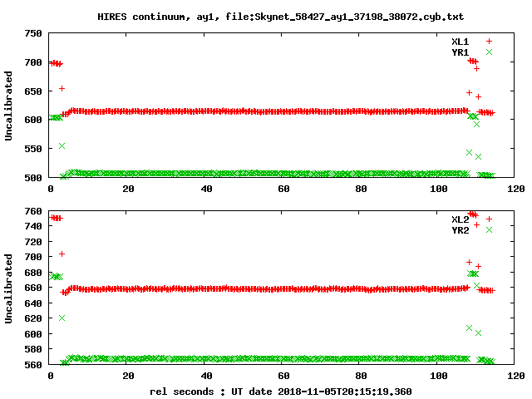Select the XL1 legend label
532x399 pixels.
[460, 42]
